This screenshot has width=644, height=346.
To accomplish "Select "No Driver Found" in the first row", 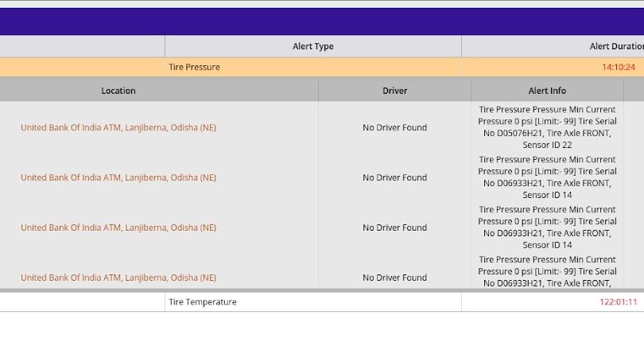I will pos(394,127).
